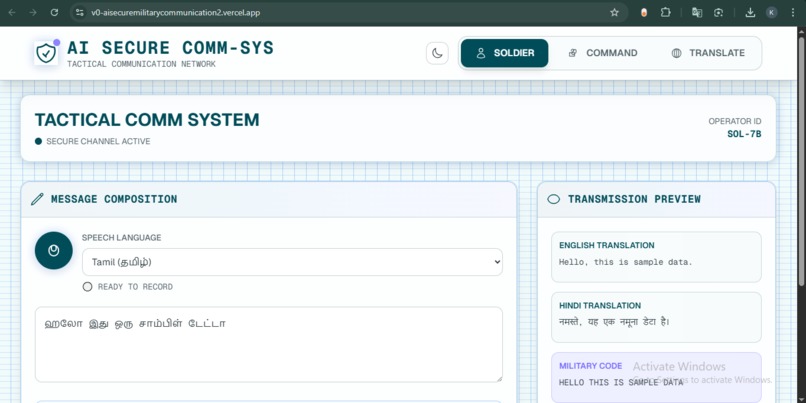Click the page vertical scrollbar
This screenshot has height=403, width=806.
[801, 164]
